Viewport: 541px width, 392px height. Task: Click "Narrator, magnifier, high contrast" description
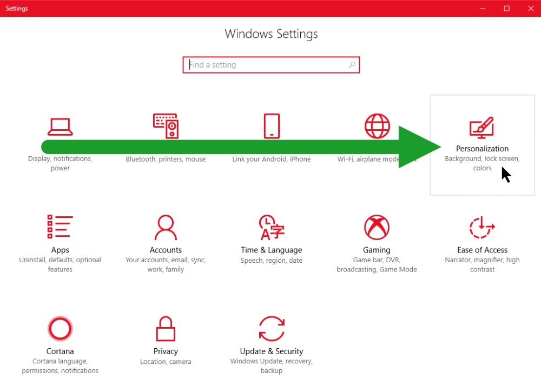click(482, 264)
